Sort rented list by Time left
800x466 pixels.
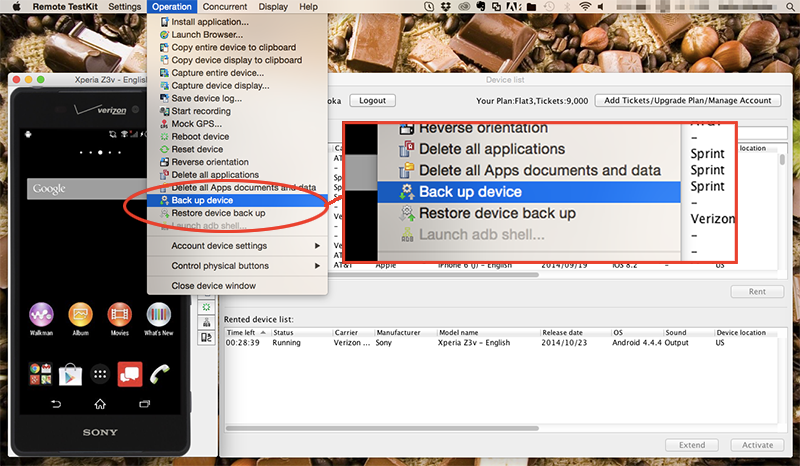pyautogui.click(x=247, y=332)
